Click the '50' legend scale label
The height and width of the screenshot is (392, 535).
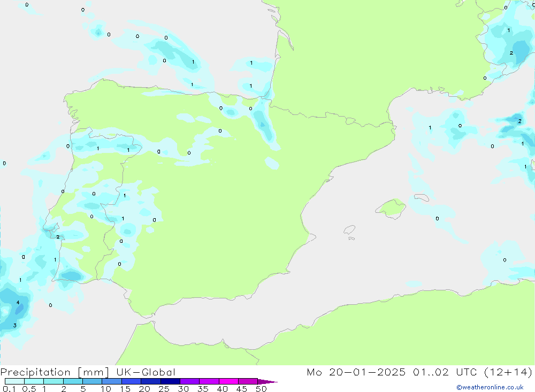261,389
